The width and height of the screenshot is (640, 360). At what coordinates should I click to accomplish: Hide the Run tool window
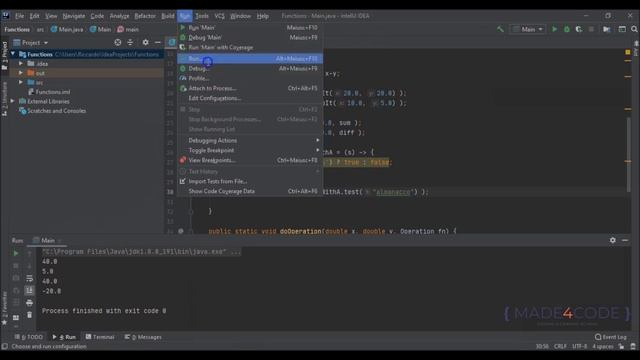625,240
